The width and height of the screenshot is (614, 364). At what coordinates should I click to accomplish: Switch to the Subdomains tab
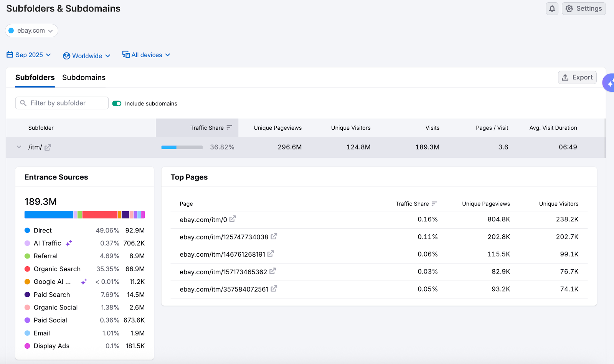pyautogui.click(x=84, y=77)
